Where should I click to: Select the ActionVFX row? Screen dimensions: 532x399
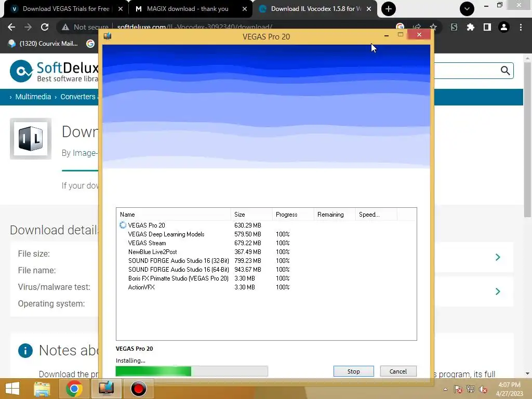[267, 287]
